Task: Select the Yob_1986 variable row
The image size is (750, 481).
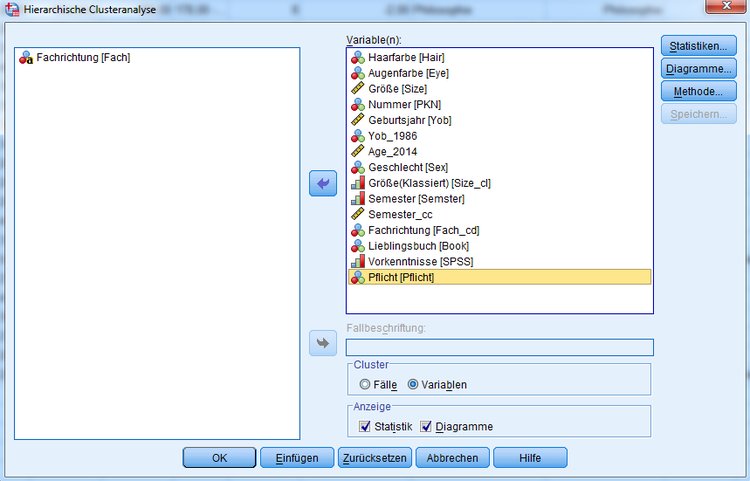Action: [499, 136]
